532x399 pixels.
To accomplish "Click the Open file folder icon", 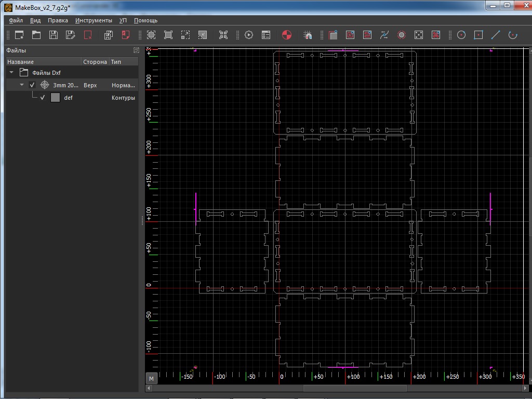I will click(36, 35).
